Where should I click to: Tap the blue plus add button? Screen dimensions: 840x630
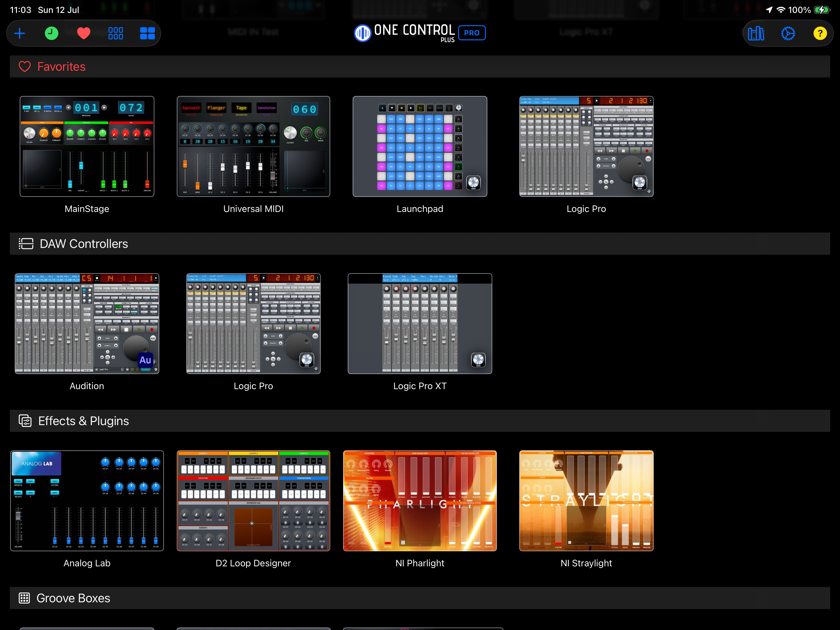click(20, 34)
